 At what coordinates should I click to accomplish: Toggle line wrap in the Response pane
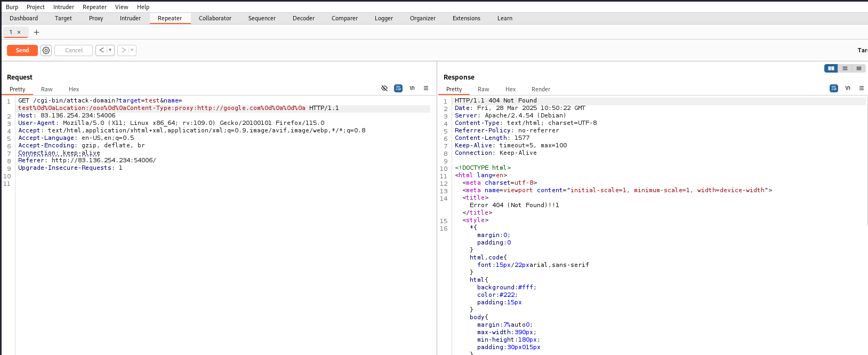(x=834, y=88)
